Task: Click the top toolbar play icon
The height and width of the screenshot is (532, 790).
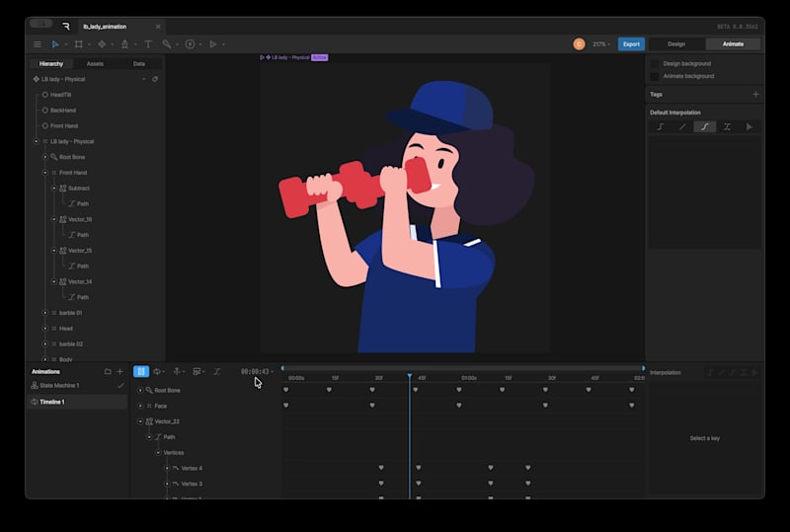Action: coord(213,44)
